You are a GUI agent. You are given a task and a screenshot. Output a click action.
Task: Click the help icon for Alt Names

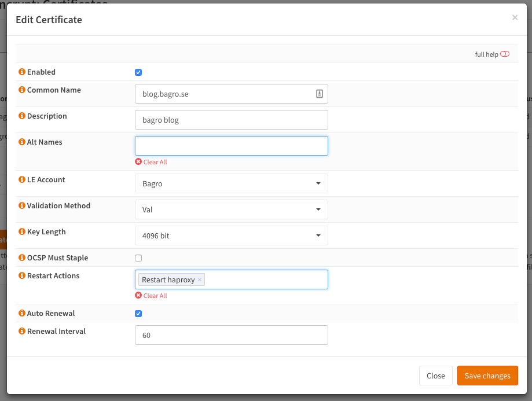click(x=22, y=142)
